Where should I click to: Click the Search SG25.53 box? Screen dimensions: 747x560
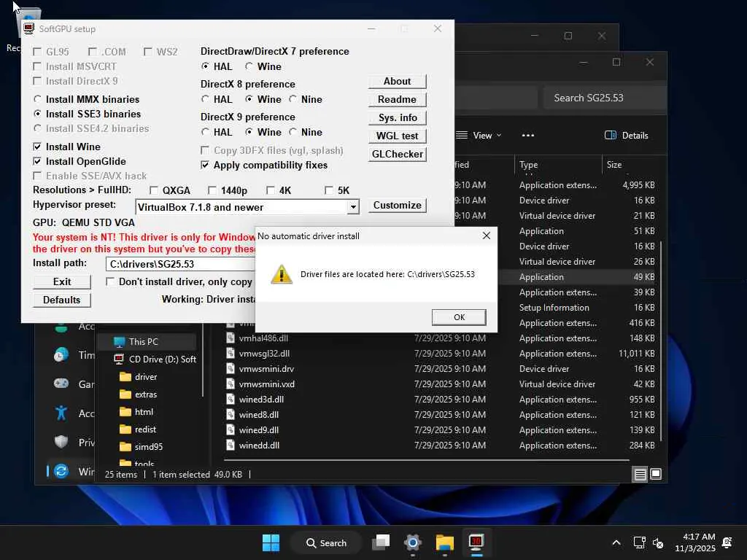pos(604,98)
